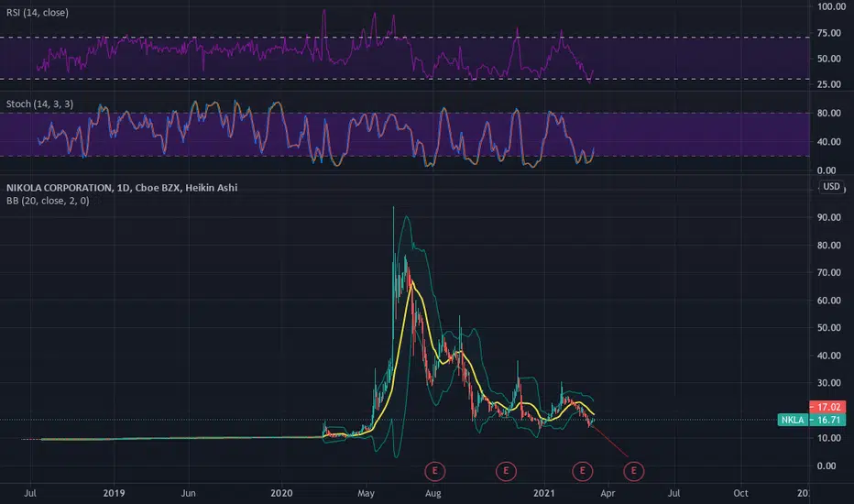Image resolution: width=854 pixels, height=504 pixels.
Task: Click the earnings marker above the Aug label
Action: [434, 471]
